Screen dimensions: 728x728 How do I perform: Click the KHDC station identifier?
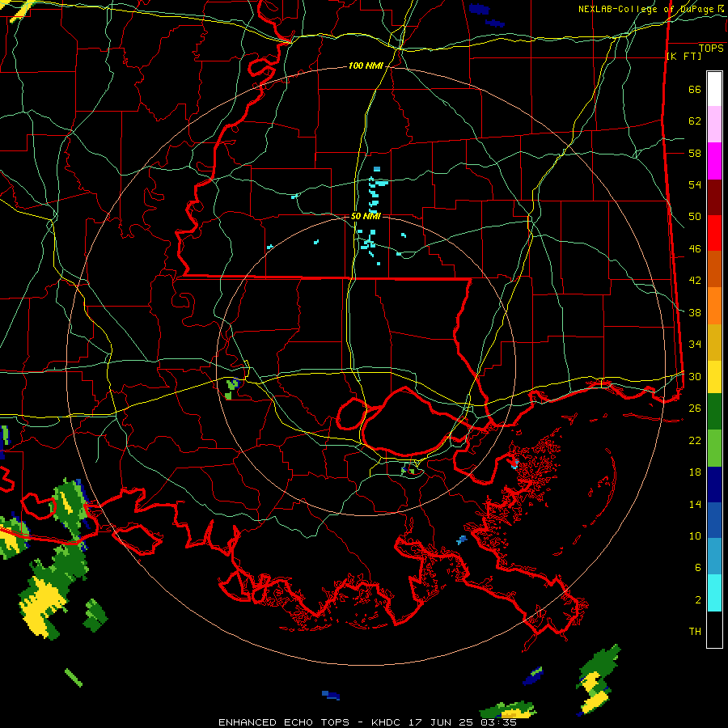point(387,722)
